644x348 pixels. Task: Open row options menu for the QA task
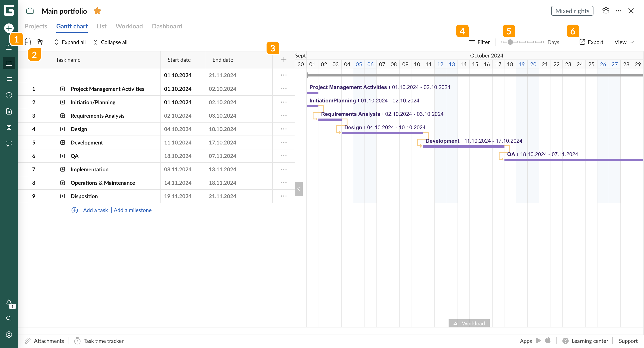[284, 156]
